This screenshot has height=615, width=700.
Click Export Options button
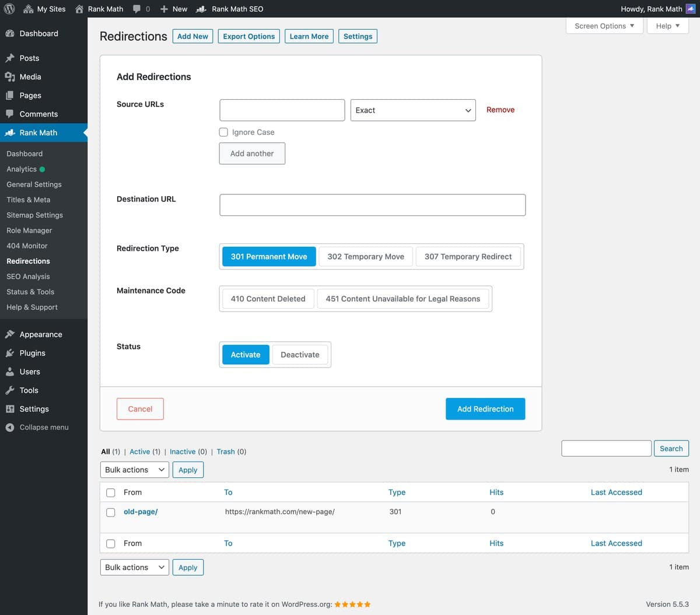249,36
